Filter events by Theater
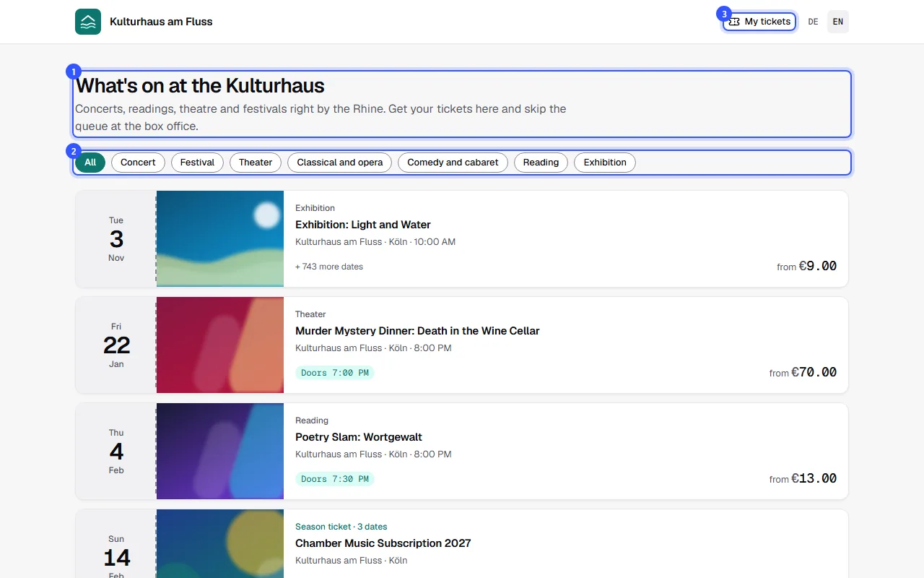The height and width of the screenshot is (578, 924). click(x=256, y=163)
